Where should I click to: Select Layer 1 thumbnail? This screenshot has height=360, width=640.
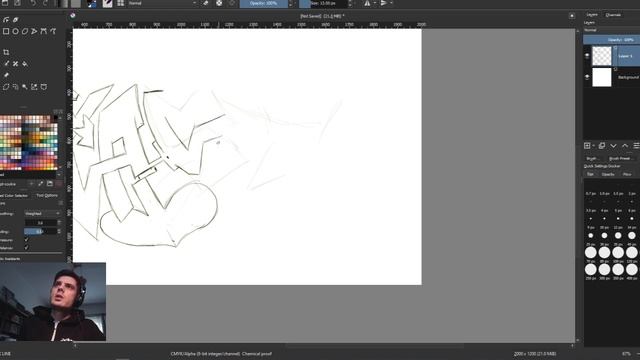(602, 56)
